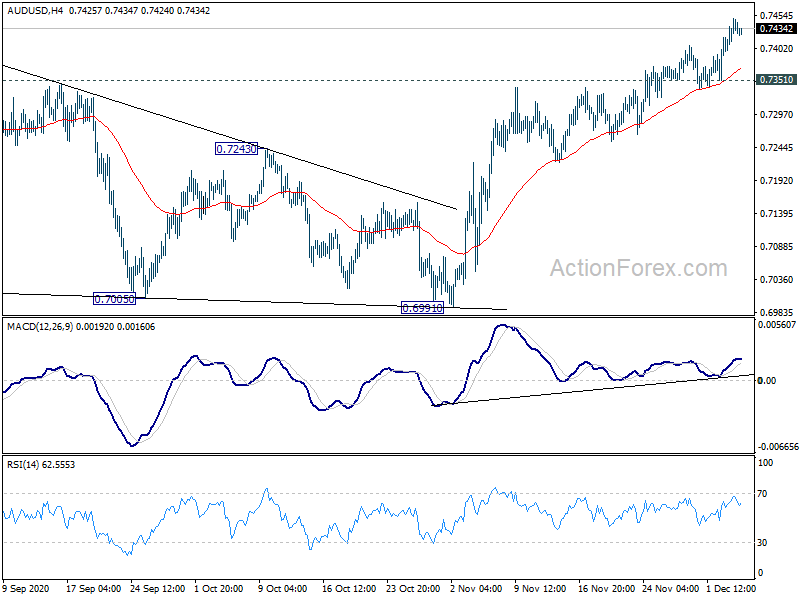The width and height of the screenshot is (800, 600).
Task: Click the MACD -0.006656 scale value
Action: 778,446
